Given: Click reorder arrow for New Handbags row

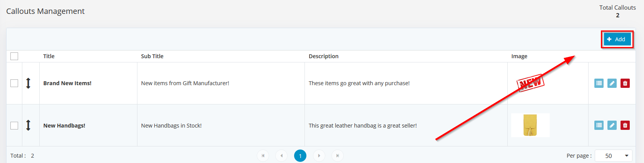Looking at the screenshot, I should tap(28, 125).
